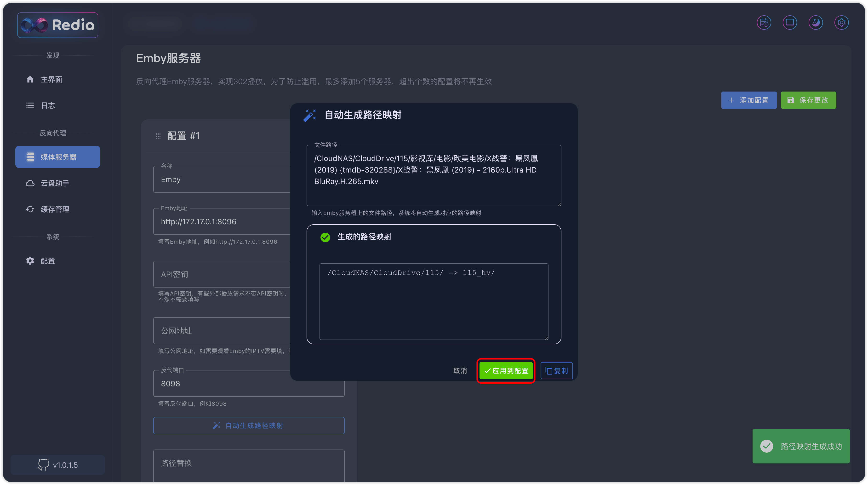Click the 复制 copy button
Image resolution: width=868 pixels, height=485 pixels.
tap(556, 371)
